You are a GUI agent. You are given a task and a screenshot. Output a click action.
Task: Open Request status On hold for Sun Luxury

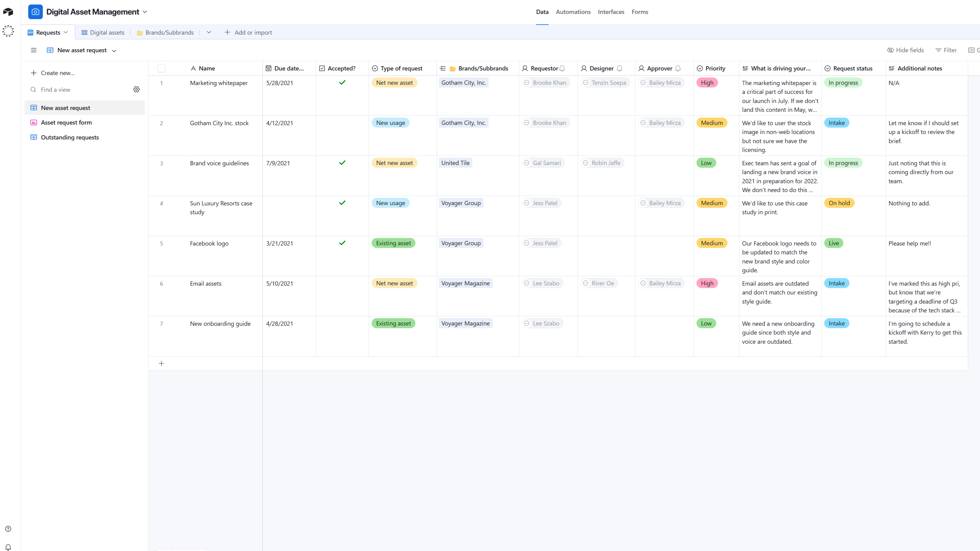839,203
